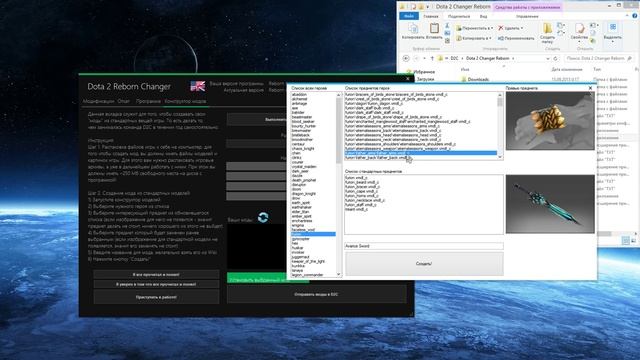Switch Explorer to details view icon
Viewport: 640px width, 360px height.
[x=626, y=241]
